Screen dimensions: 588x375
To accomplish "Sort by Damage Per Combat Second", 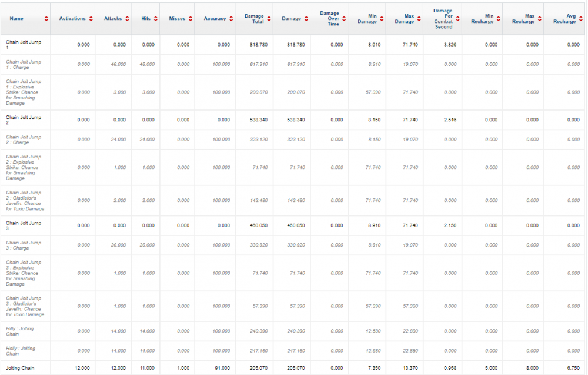I will point(457,18).
